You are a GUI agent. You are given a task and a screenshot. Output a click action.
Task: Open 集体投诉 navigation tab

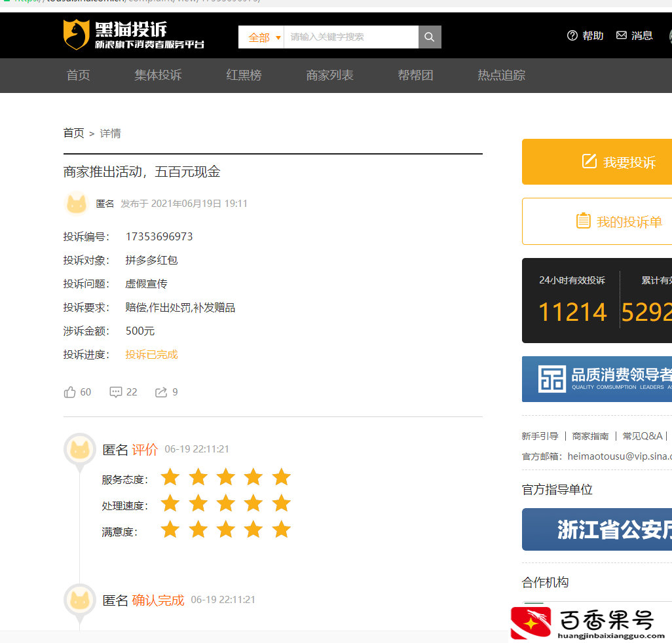click(158, 75)
